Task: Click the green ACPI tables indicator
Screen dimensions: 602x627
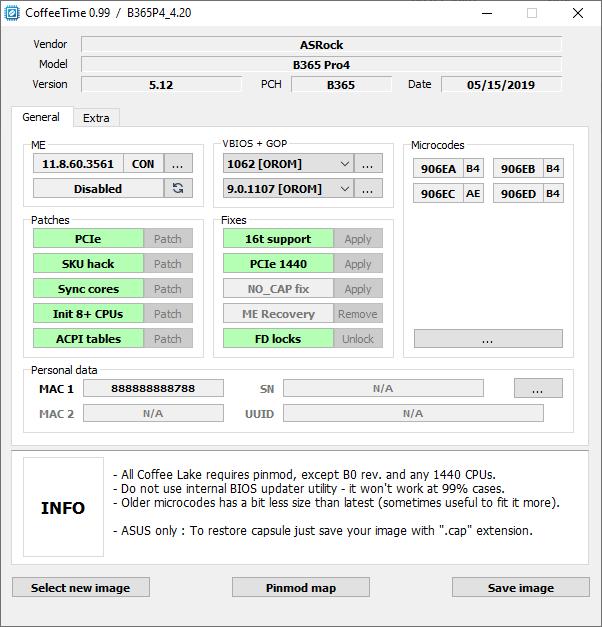Action: click(88, 339)
